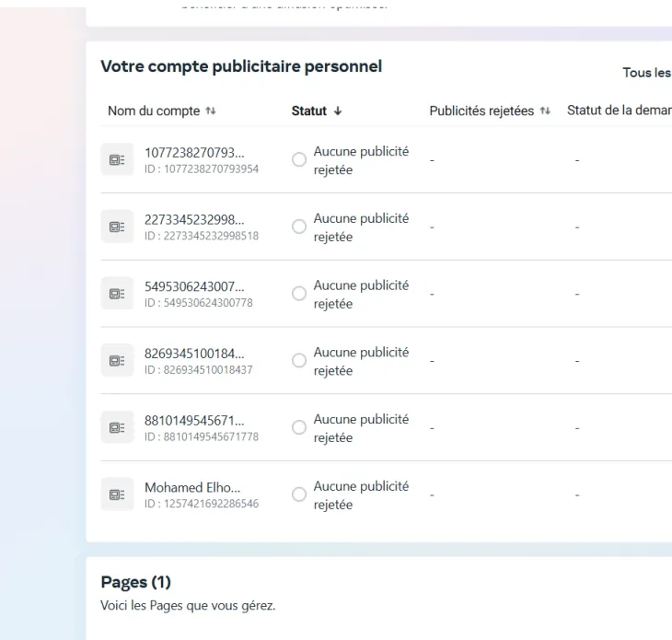Sort by Nom du compte column
Viewport: 672px width, 640px height.
211,111
